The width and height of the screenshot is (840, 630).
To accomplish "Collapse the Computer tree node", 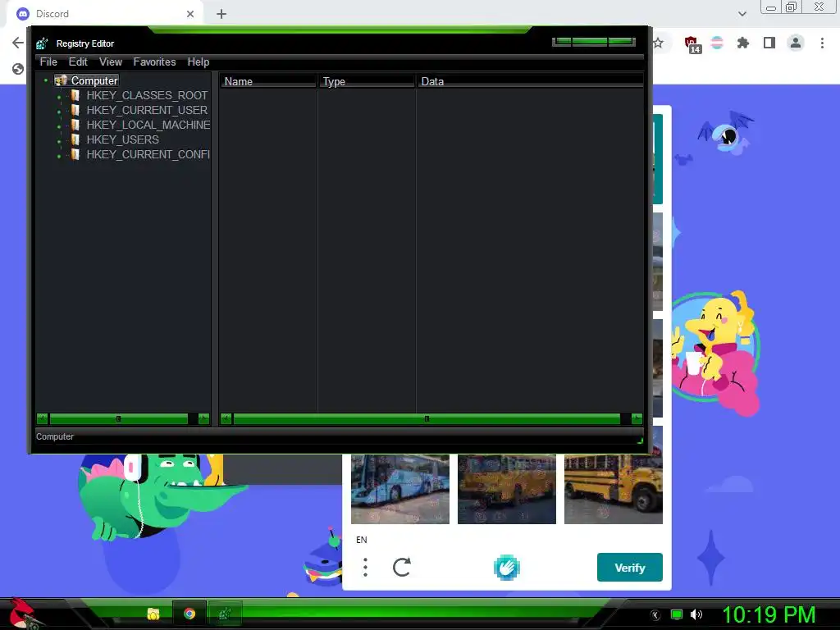I will coord(46,80).
